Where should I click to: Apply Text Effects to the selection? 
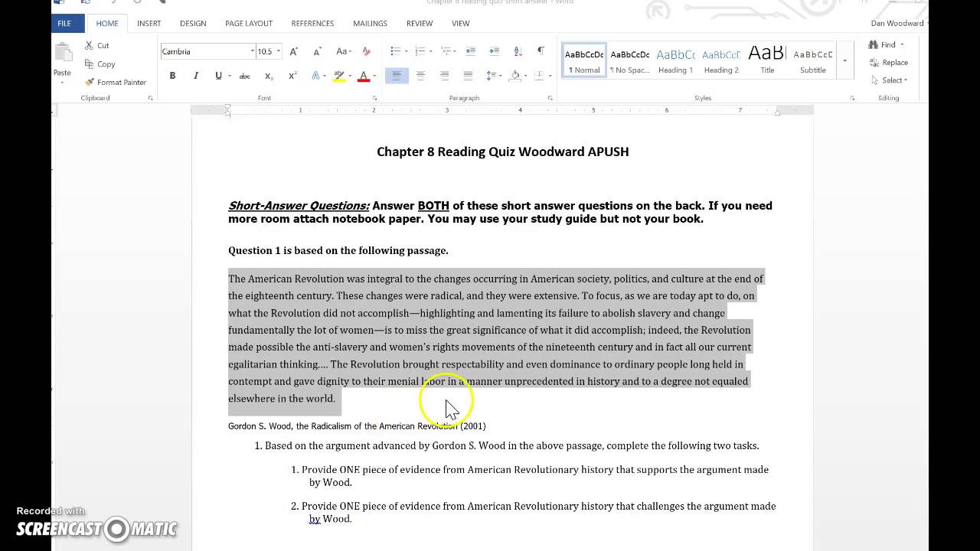[x=317, y=76]
